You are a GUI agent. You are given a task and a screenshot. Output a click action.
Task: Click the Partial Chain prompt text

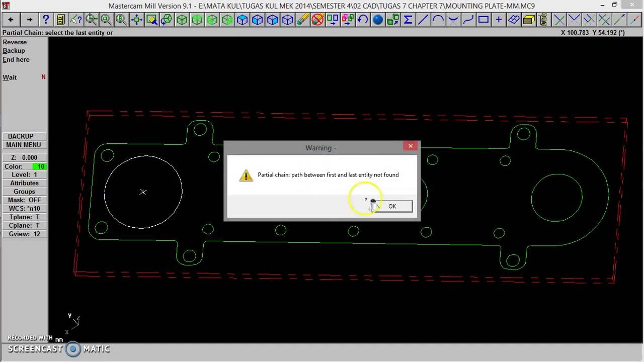(57, 33)
